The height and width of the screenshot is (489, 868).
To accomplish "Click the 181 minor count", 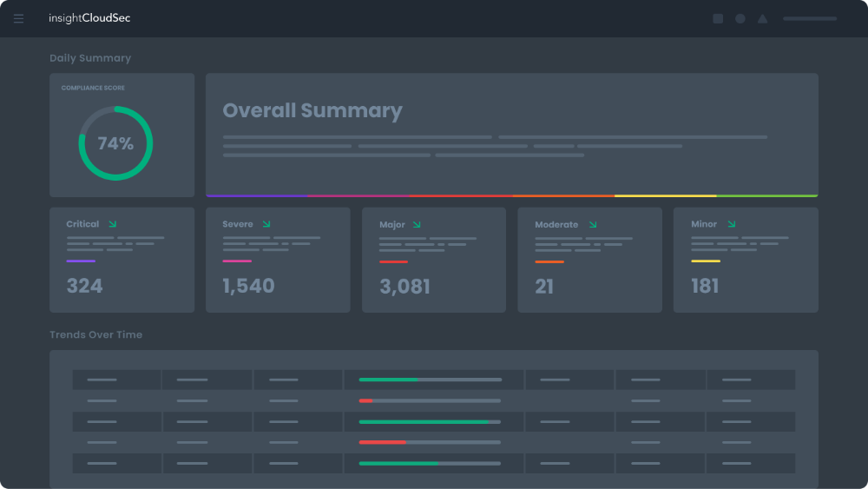I will point(705,286).
